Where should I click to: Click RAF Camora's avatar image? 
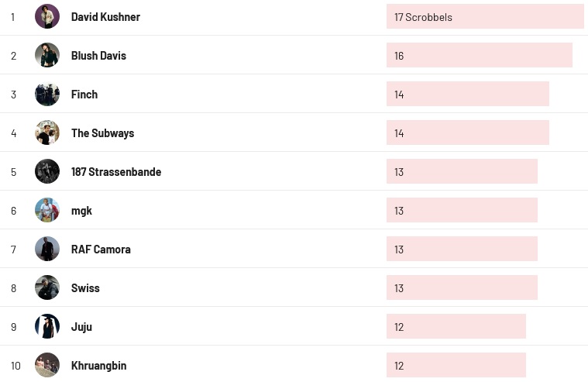pyautogui.click(x=47, y=249)
